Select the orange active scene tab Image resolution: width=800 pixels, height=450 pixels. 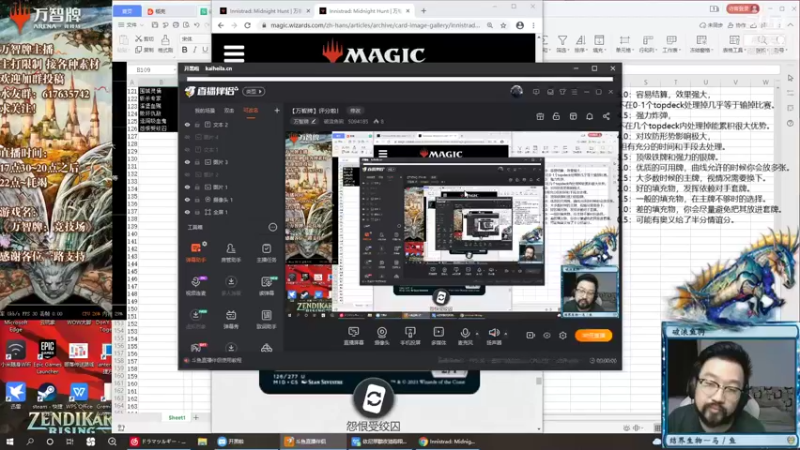(x=251, y=111)
